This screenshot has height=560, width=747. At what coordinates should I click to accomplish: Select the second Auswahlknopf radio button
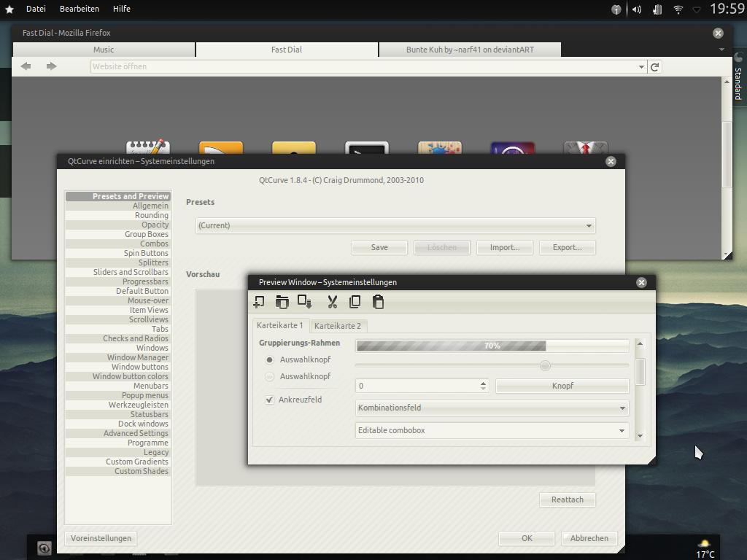270,377
